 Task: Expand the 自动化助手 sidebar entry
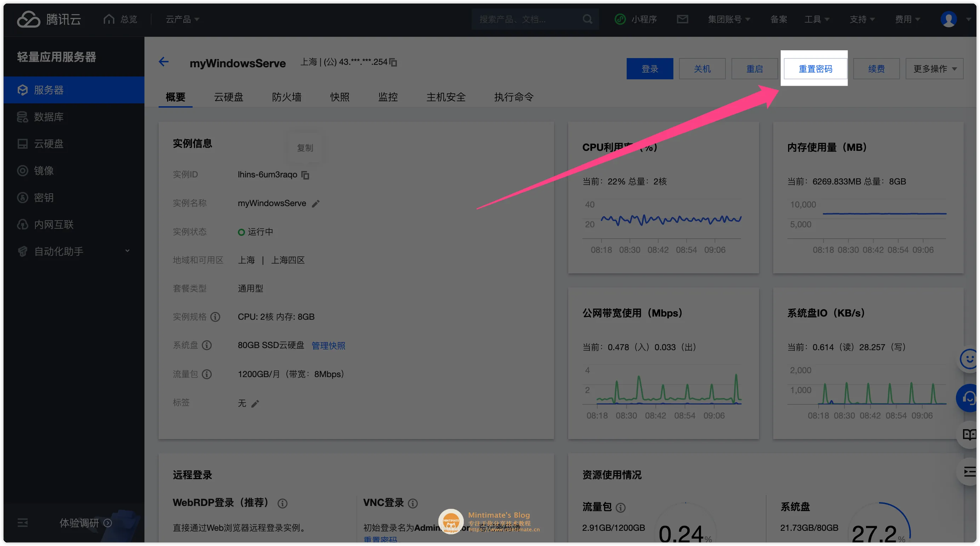pos(127,251)
